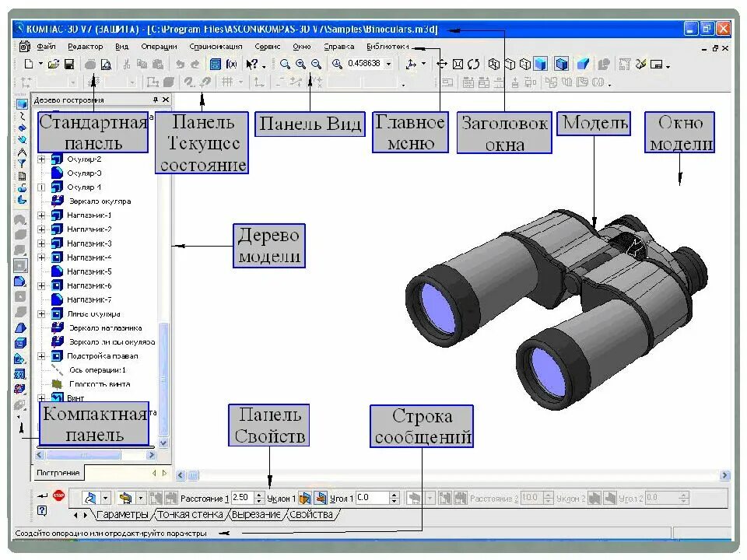Enable shaded display mode cube
Screen dimensions: 747x560
pyautogui.click(x=540, y=64)
